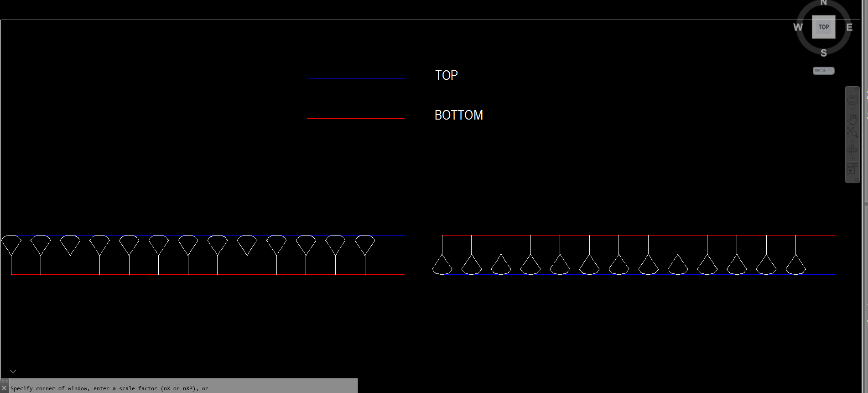868x393 pixels.
Task: Open the WCS coordinate system dropdown
Action: [823, 71]
